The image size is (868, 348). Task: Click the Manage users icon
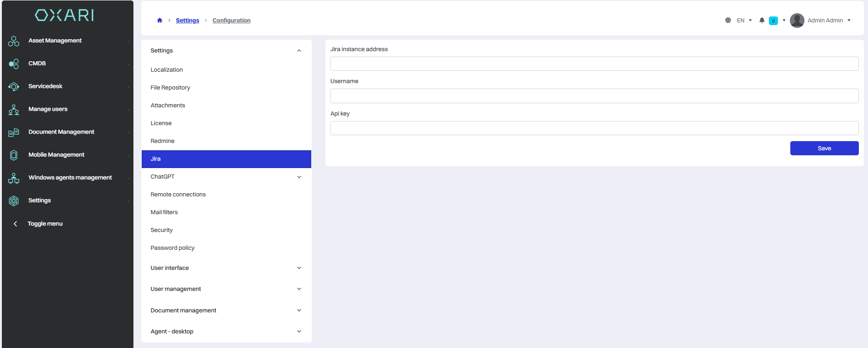[x=14, y=110]
